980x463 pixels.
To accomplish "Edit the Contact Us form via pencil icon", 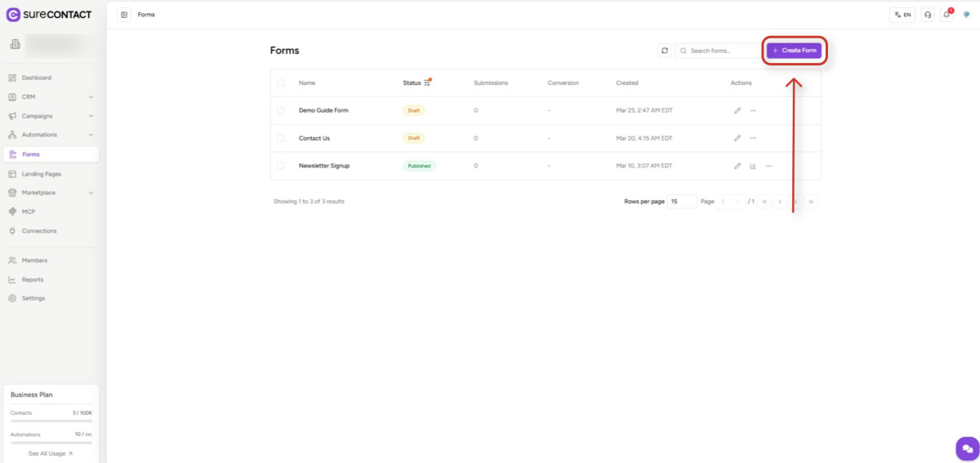I will [x=737, y=138].
